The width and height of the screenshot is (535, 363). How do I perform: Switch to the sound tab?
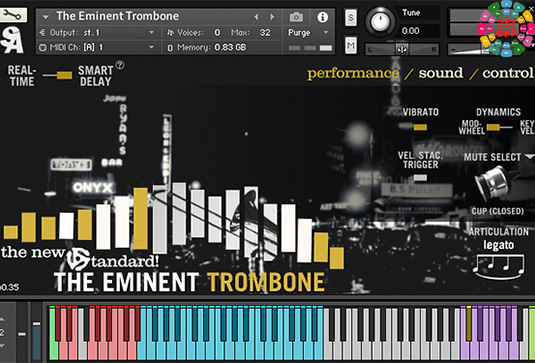[441, 73]
